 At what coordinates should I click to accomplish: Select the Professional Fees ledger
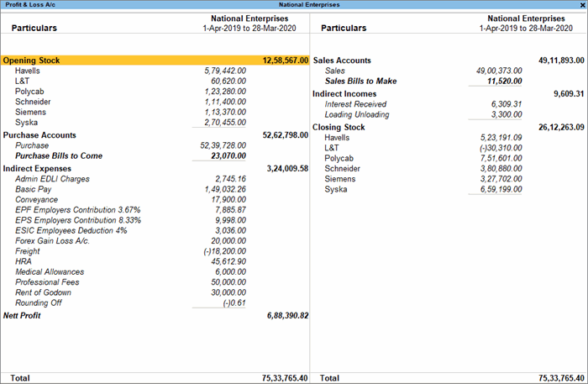45,282
